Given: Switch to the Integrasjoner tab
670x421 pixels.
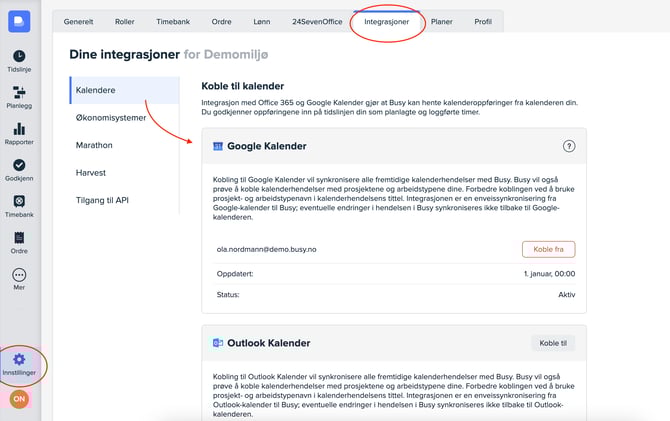Looking at the screenshot, I should click(386, 20).
